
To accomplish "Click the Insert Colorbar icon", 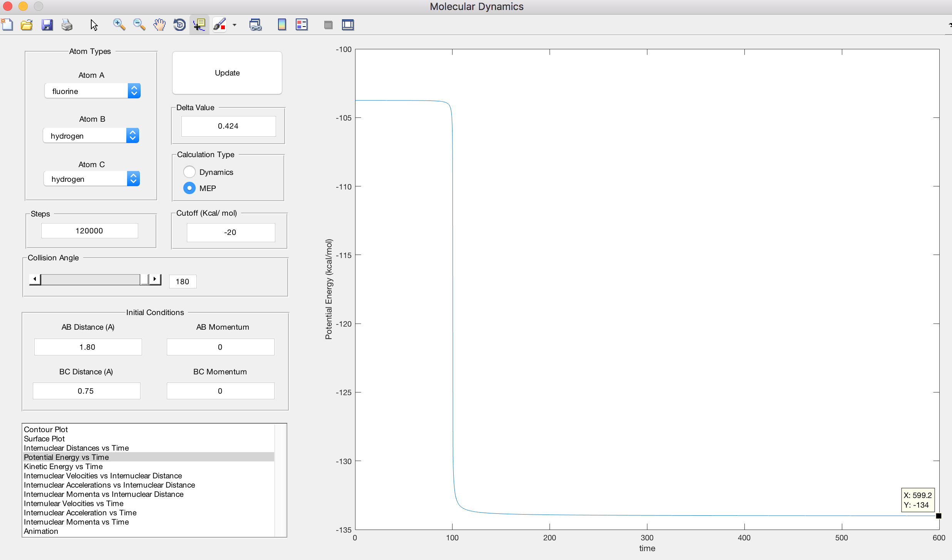I will [282, 25].
